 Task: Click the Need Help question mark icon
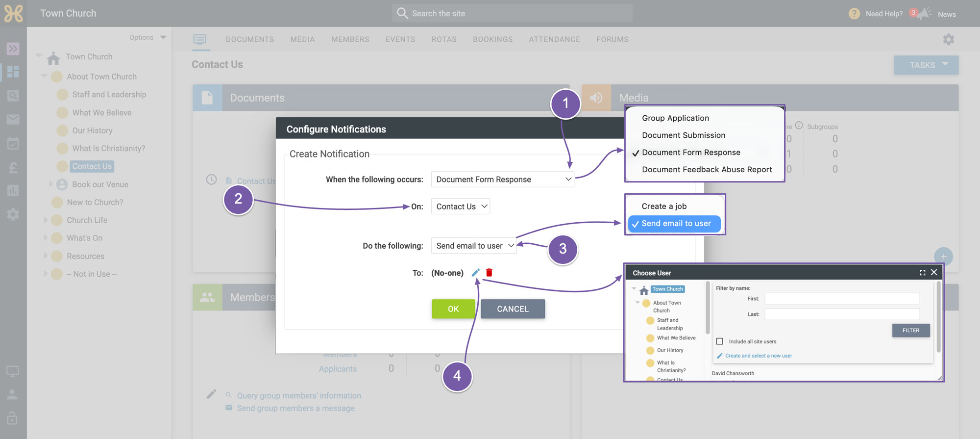coord(854,14)
